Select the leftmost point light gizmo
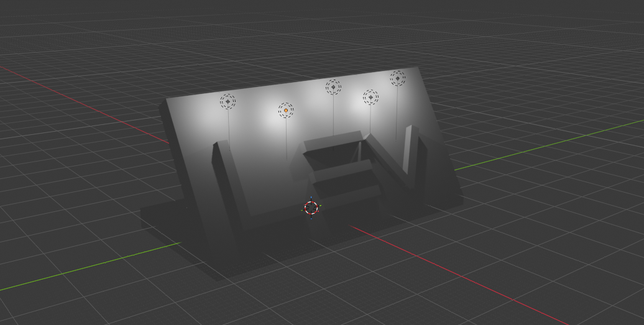This screenshot has height=325, width=644. pos(228,101)
